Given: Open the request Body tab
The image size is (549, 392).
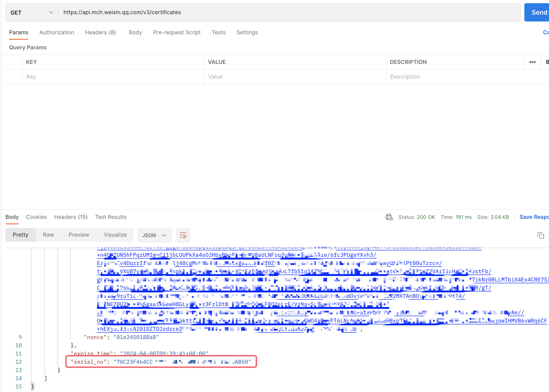Looking at the screenshot, I should click(x=135, y=32).
